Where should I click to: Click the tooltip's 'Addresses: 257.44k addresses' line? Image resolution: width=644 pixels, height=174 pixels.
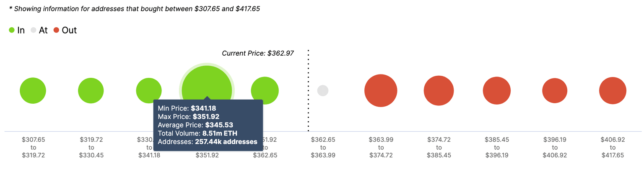208,142
